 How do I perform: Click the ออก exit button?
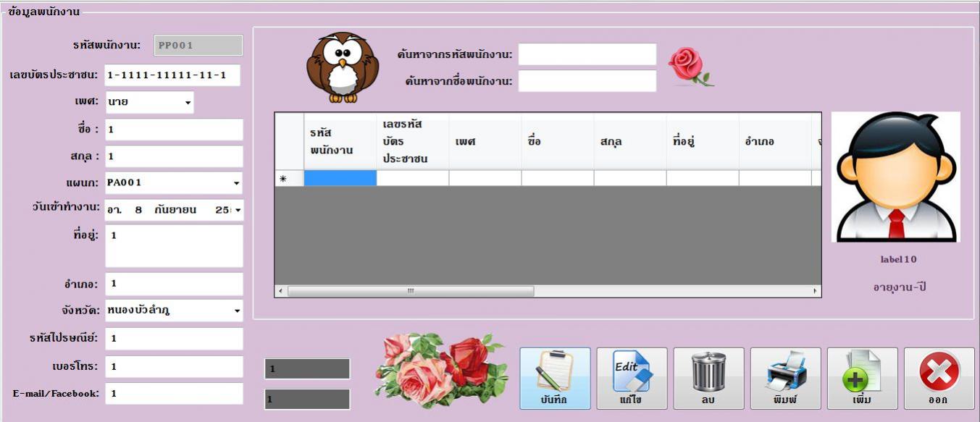click(939, 379)
